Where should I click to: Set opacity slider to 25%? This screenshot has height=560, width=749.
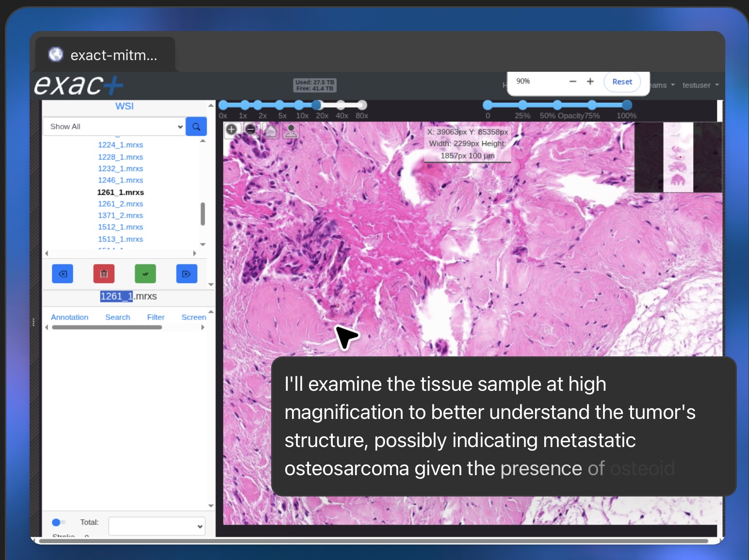[x=522, y=105]
